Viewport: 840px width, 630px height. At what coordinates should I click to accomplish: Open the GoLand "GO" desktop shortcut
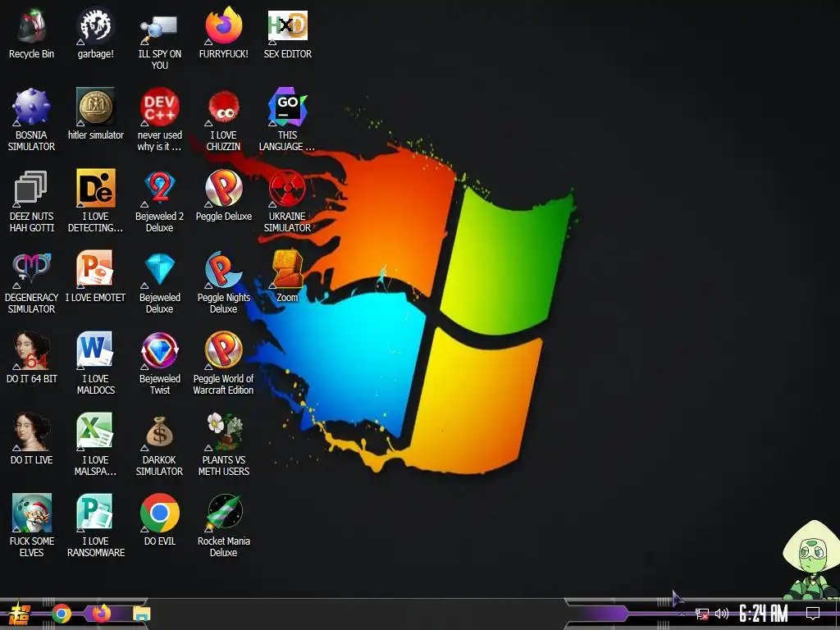tap(288, 107)
